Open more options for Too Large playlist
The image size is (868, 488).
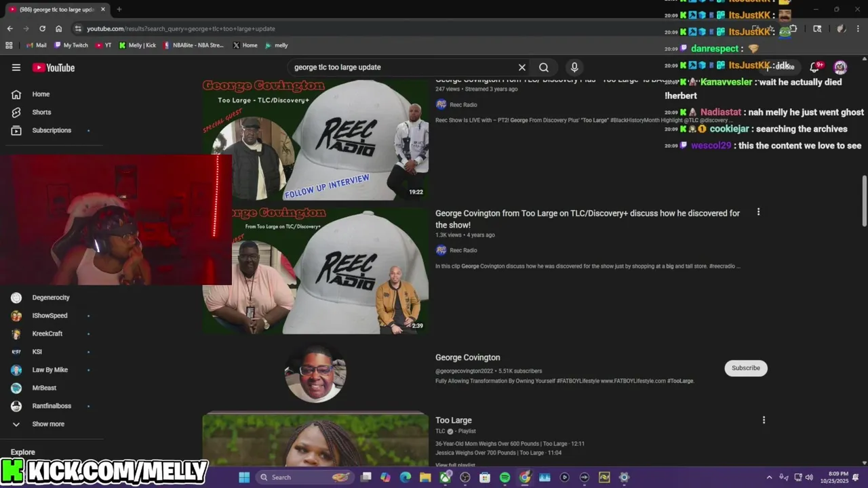pyautogui.click(x=764, y=420)
